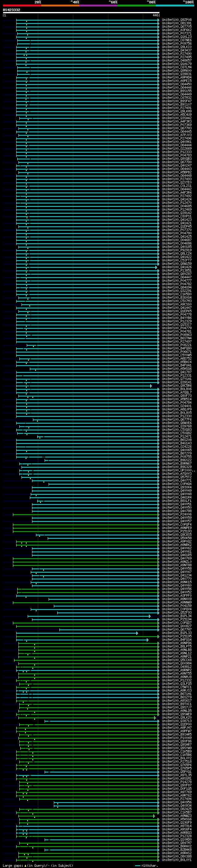This screenshot has height=868, width=197.
Task: Select label UniRef100_P24006
Action: [176, 514]
